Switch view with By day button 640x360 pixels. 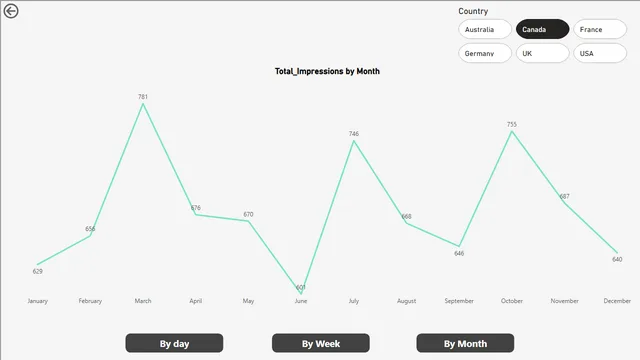point(174,343)
